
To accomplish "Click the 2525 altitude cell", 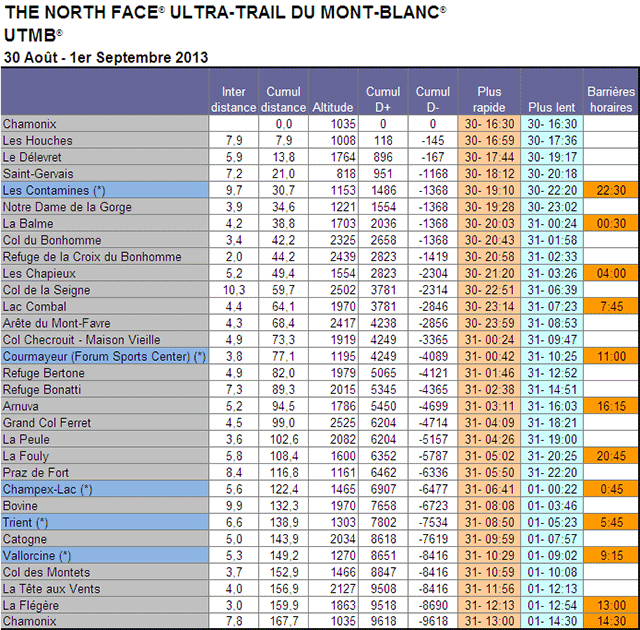I will [x=333, y=422].
